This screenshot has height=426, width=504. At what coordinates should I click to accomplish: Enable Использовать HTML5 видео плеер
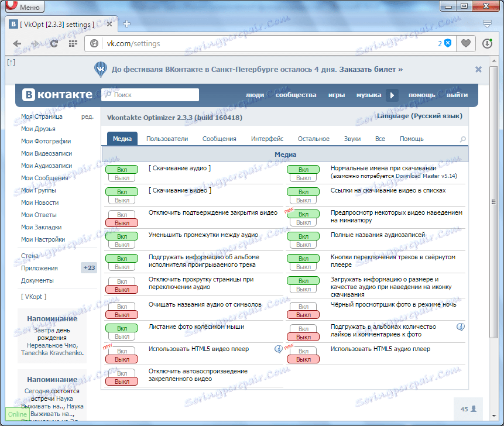pyautogui.click(x=122, y=351)
